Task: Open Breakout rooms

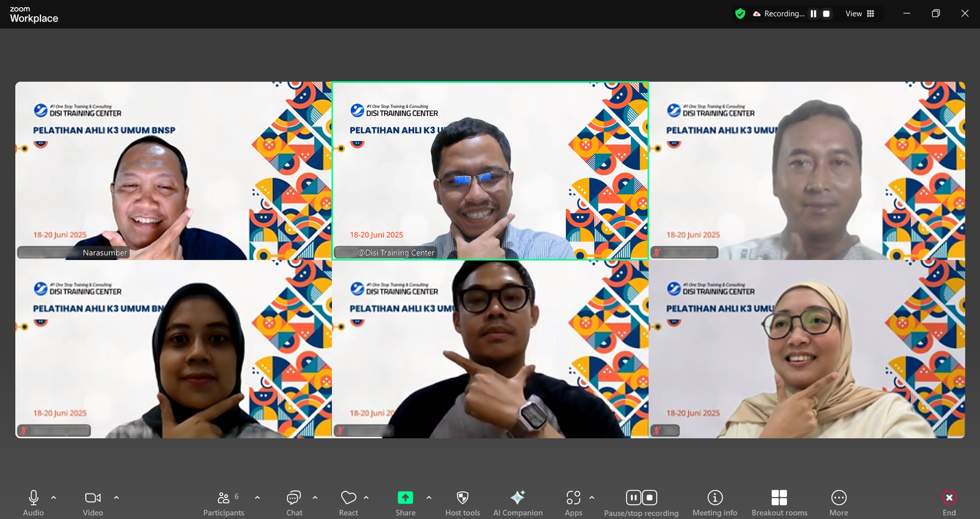Action: pyautogui.click(x=779, y=502)
